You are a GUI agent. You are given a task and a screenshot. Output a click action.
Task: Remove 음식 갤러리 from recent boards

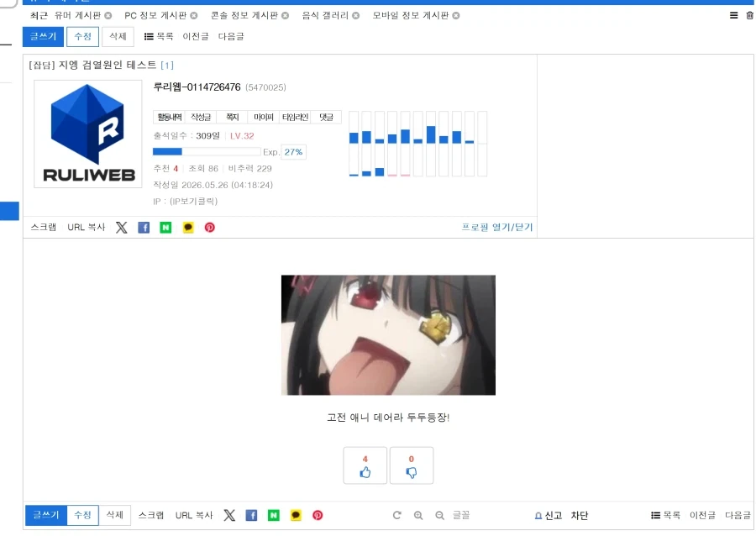click(356, 15)
